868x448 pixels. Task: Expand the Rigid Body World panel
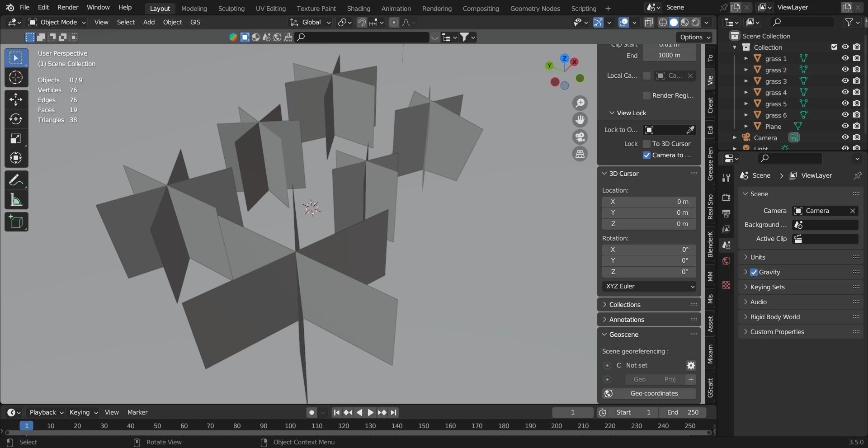pyautogui.click(x=801, y=317)
